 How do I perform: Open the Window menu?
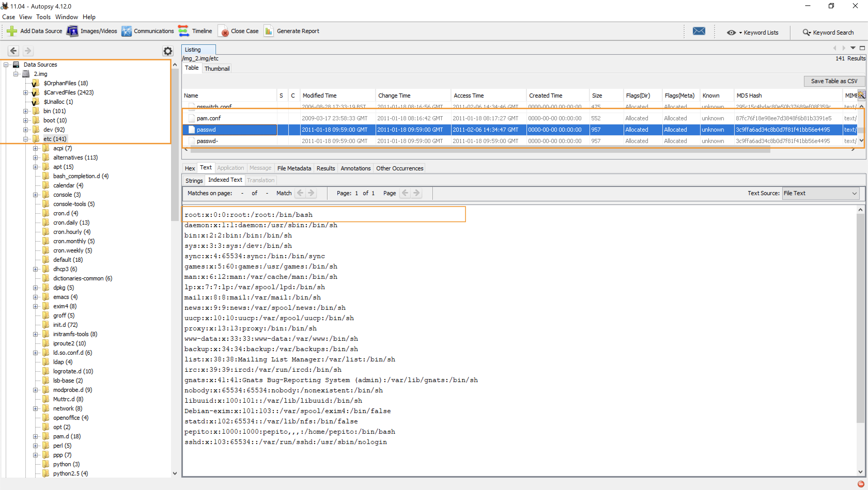[66, 17]
